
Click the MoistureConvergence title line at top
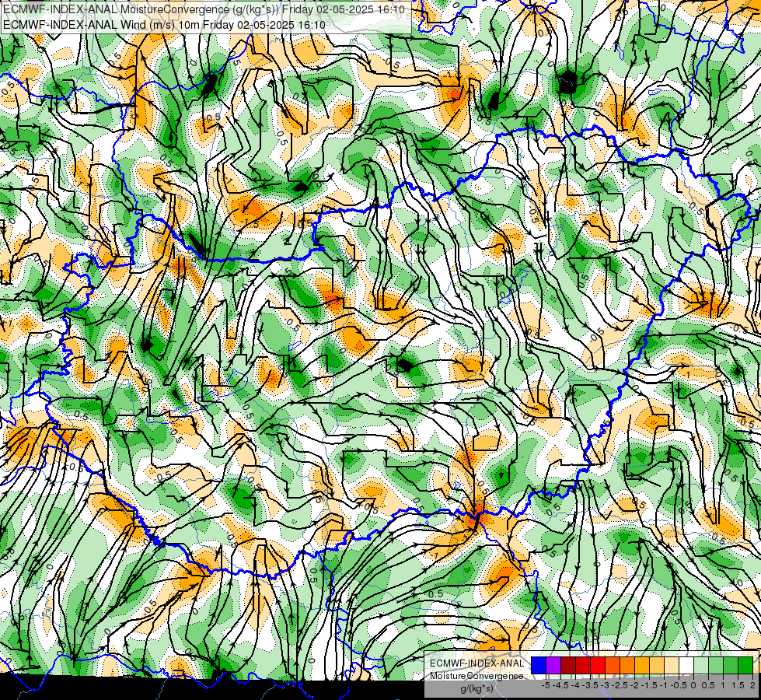[204, 9]
